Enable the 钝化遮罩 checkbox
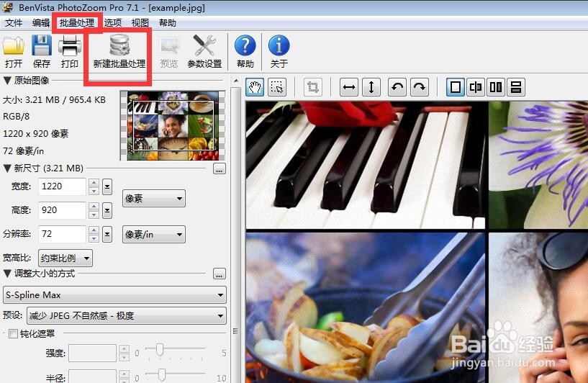Image resolution: width=588 pixels, height=383 pixels. 13,333
